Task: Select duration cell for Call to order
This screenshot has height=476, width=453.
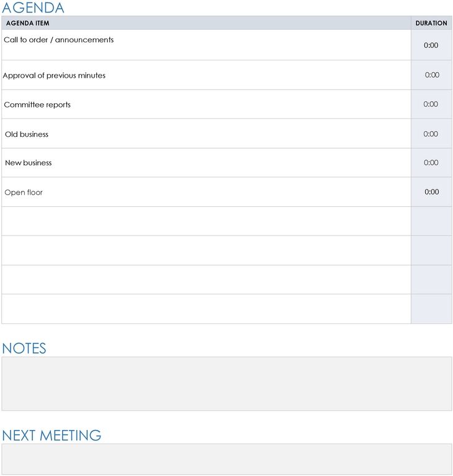Action: click(x=431, y=45)
